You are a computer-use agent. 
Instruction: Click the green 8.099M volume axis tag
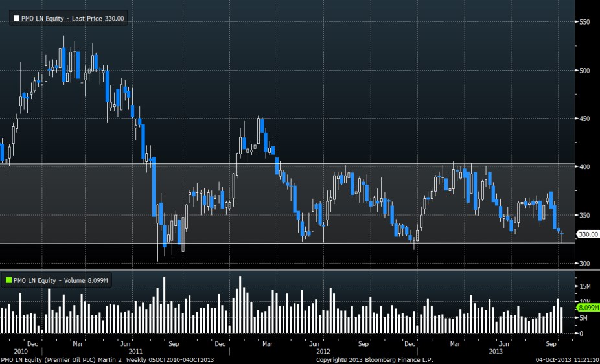(x=587, y=309)
